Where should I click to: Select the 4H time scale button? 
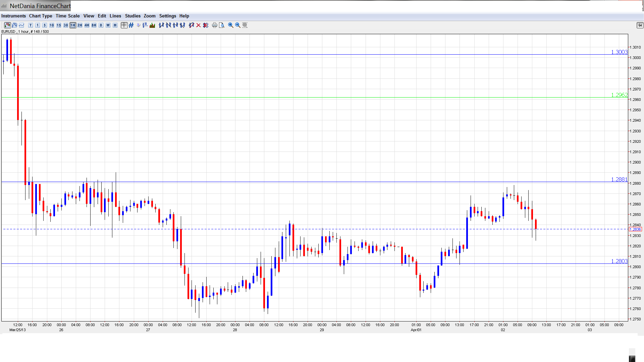click(87, 25)
